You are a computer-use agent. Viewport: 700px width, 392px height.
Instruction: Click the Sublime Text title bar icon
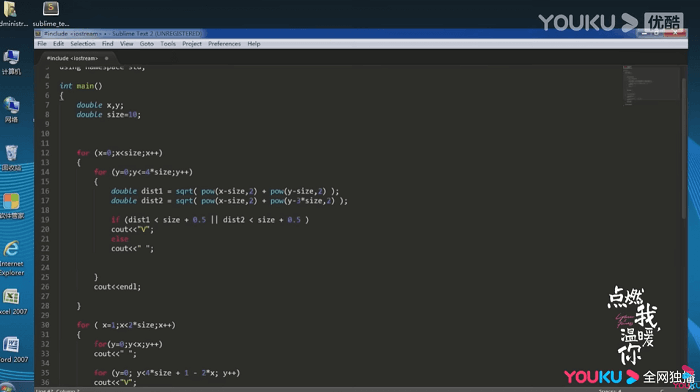(x=38, y=33)
